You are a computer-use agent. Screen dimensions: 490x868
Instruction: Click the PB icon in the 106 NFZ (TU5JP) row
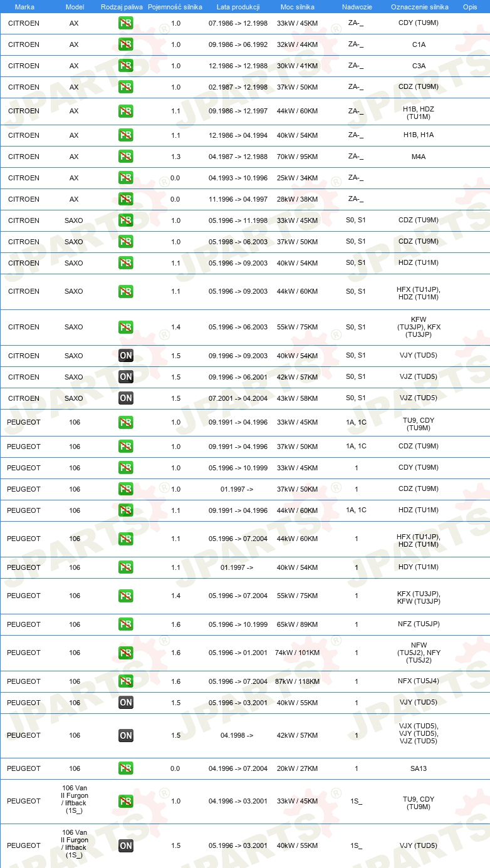tap(126, 624)
